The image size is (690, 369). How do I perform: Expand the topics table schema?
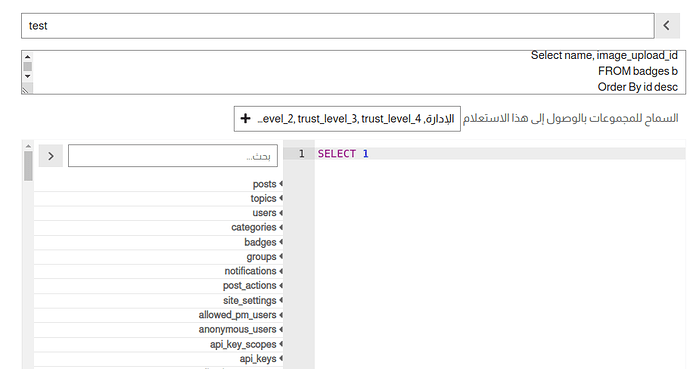(158, 198)
